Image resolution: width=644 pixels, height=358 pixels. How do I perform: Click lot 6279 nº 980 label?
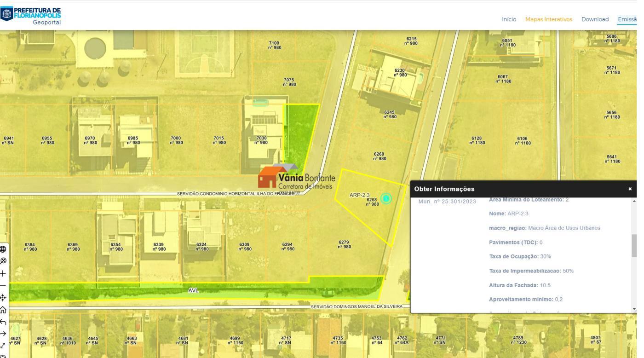(344, 244)
